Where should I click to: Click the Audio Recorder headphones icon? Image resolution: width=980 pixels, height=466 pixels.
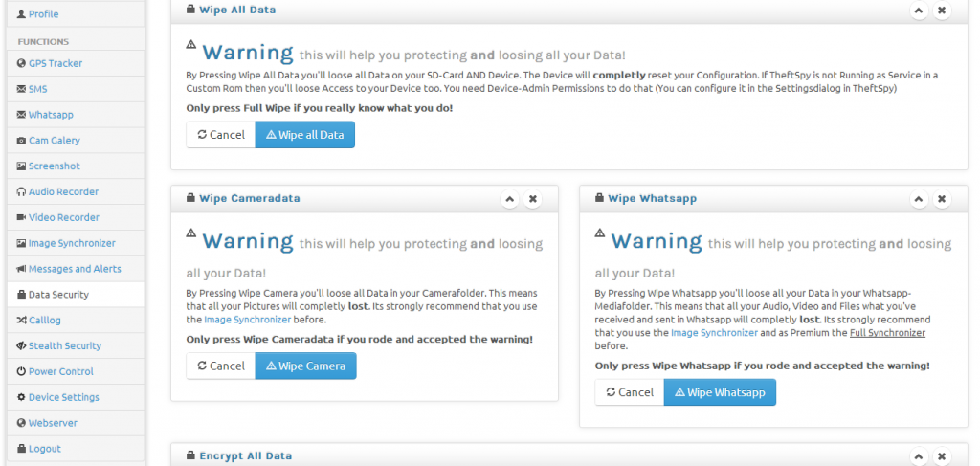pos(21,191)
